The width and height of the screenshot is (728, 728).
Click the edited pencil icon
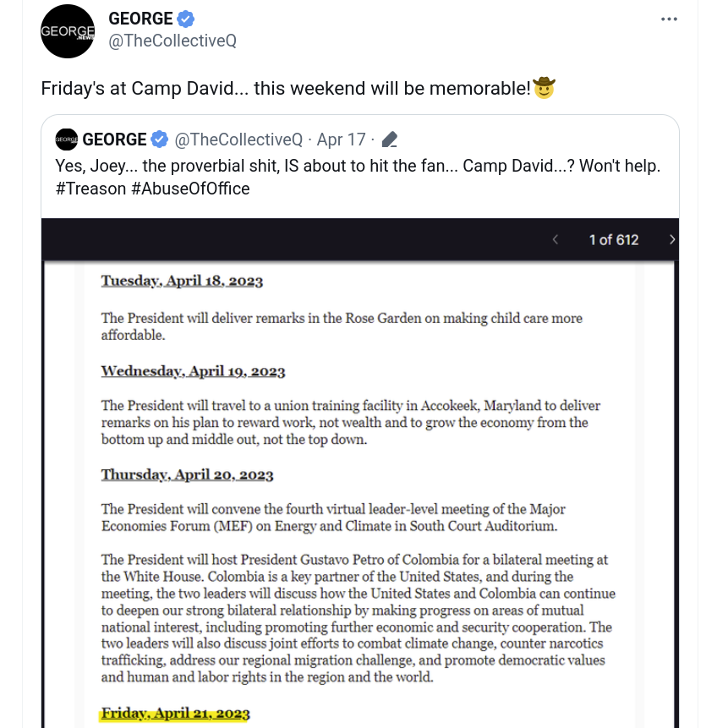pyautogui.click(x=390, y=140)
